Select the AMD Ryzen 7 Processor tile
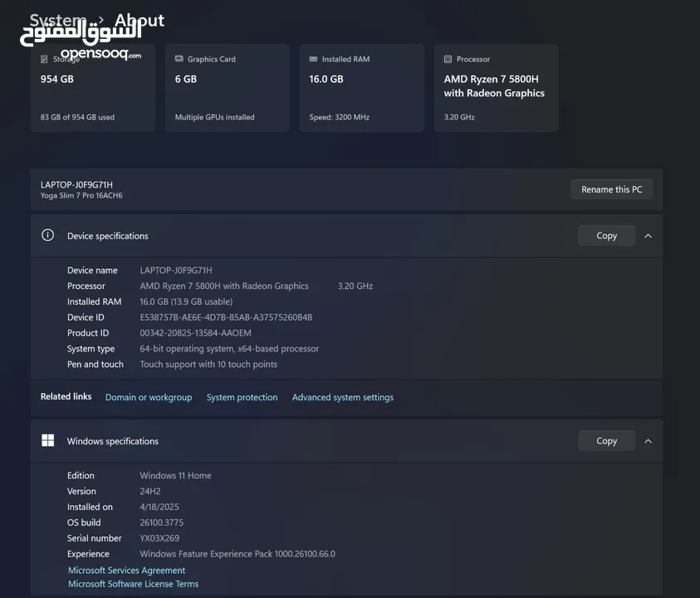 497,87
